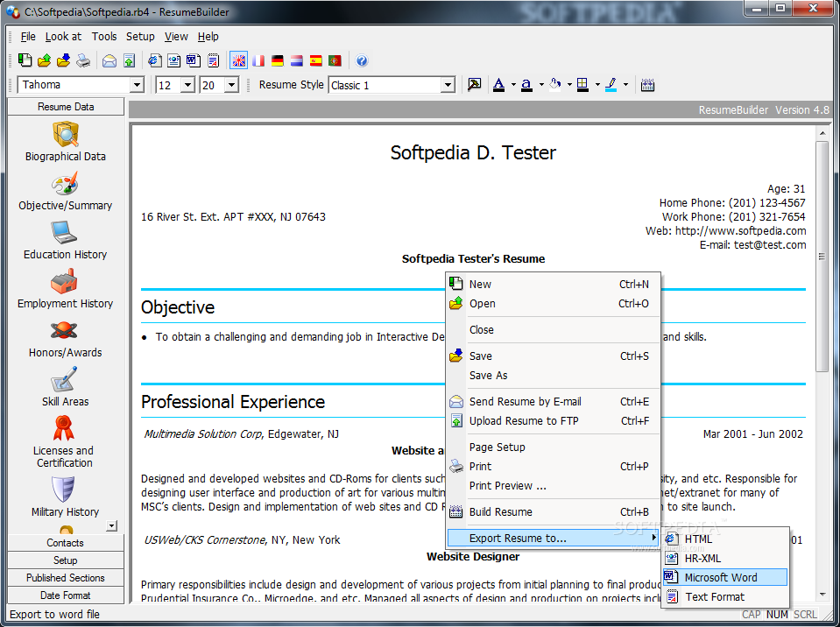Click the Export to Word toolbar icon

coord(194,60)
